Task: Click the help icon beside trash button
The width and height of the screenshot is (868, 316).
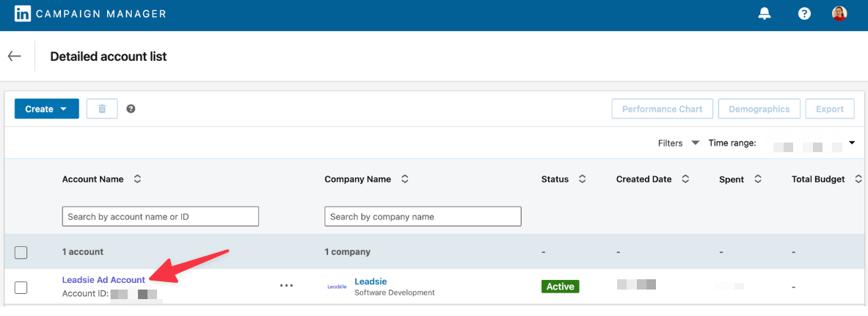Action: 131,109
